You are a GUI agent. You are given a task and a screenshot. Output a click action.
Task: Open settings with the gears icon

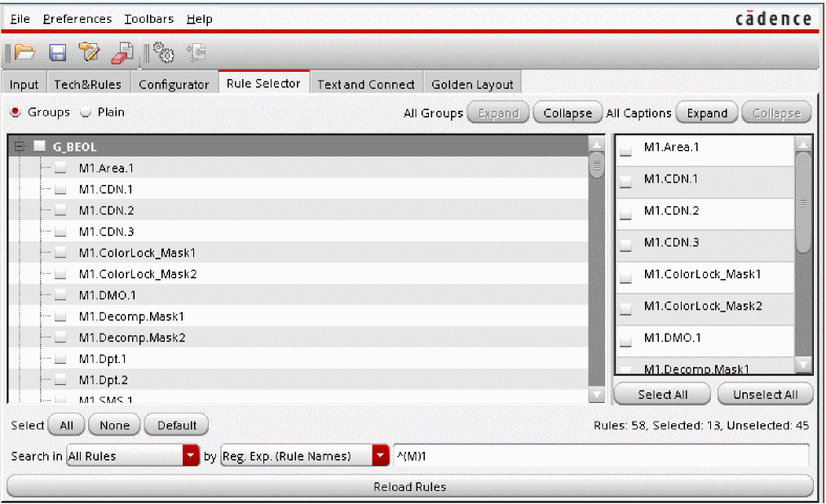[x=163, y=53]
